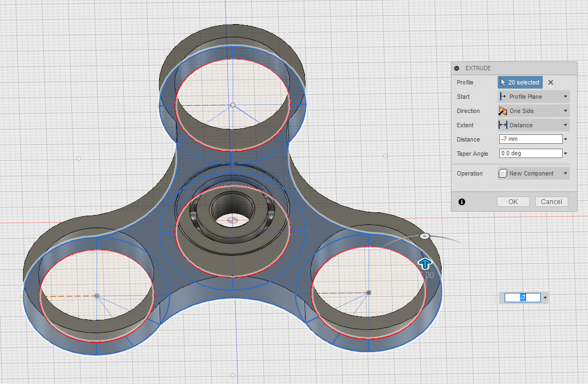
Task: Click OK to confirm the extrude
Action: 513,201
